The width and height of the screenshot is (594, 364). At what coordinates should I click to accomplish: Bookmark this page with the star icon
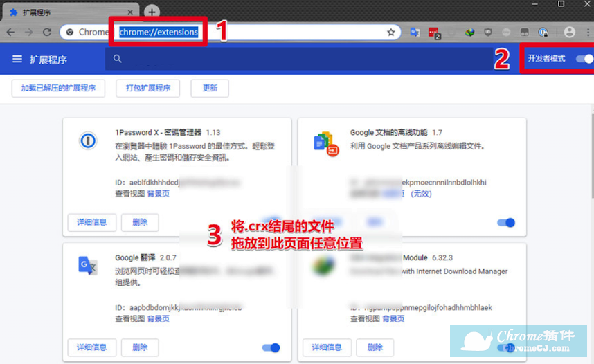[x=391, y=33]
